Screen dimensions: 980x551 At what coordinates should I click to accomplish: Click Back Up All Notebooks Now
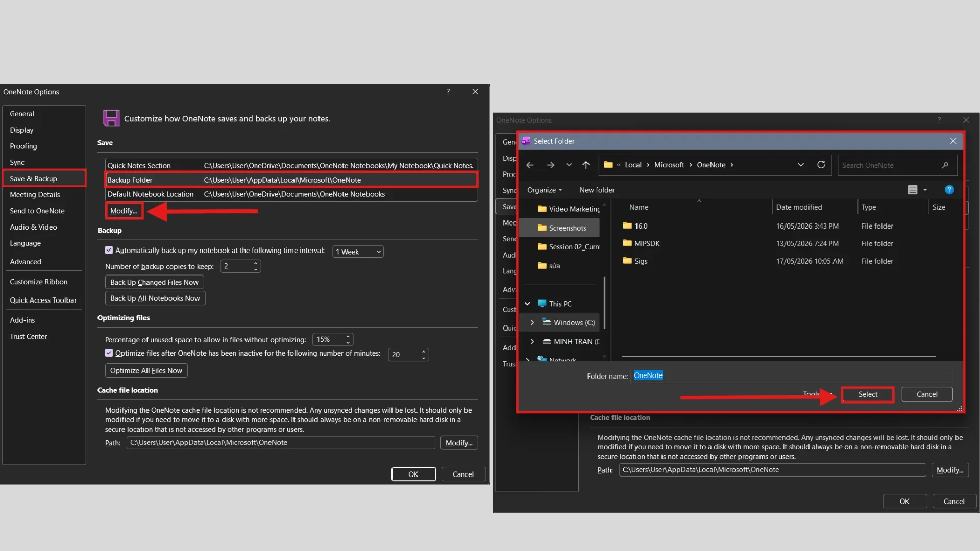tap(155, 298)
